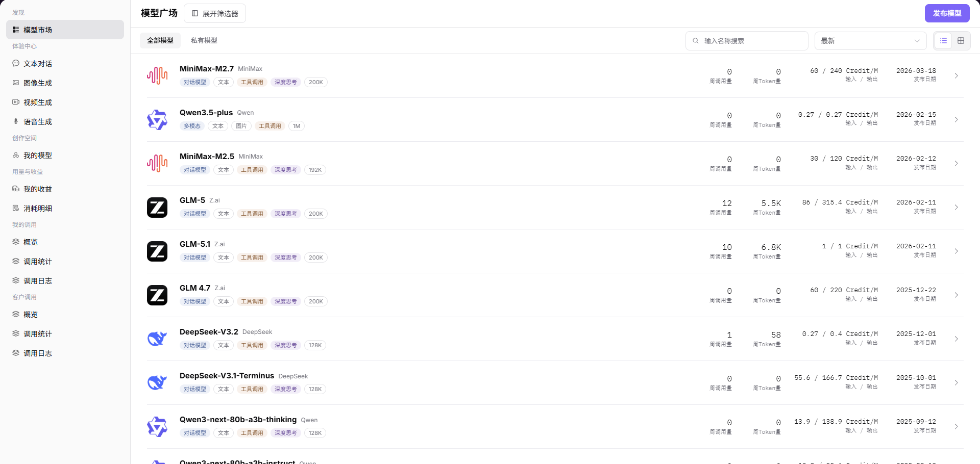
Task: Click the DeepSeek-V3.2 whale logo
Action: point(157,339)
